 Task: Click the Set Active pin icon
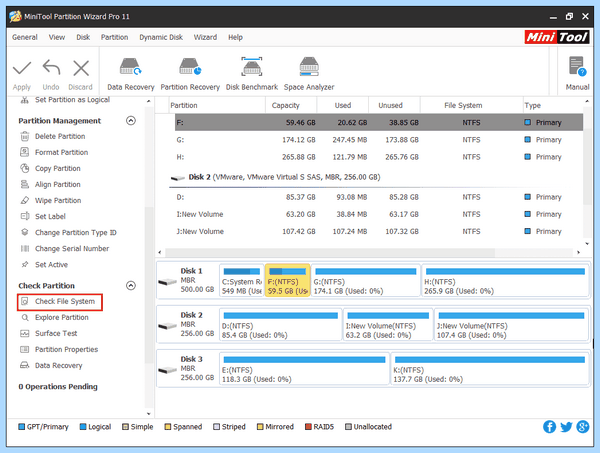pyautogui.click(x=24, y=265)
